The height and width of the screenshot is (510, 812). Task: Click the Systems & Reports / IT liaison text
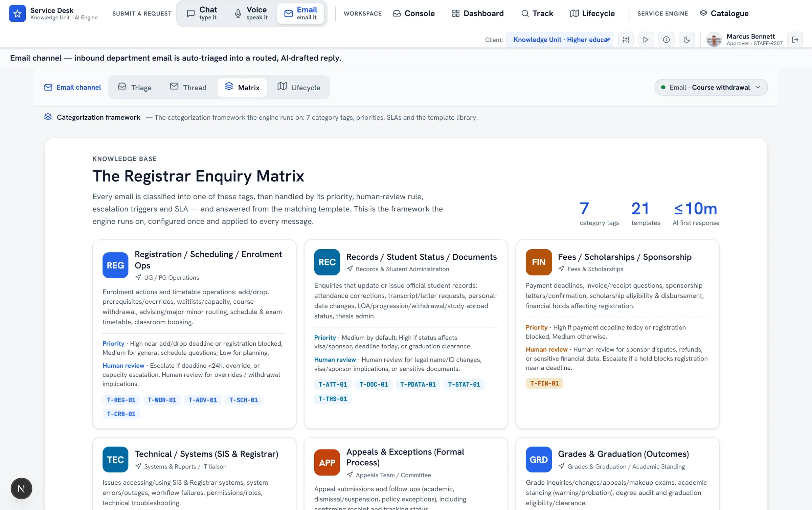pos(185,466)
